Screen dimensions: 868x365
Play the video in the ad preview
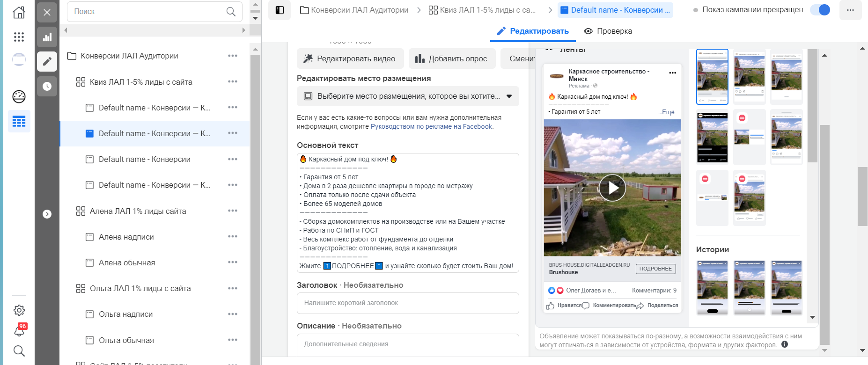[612, 188]
